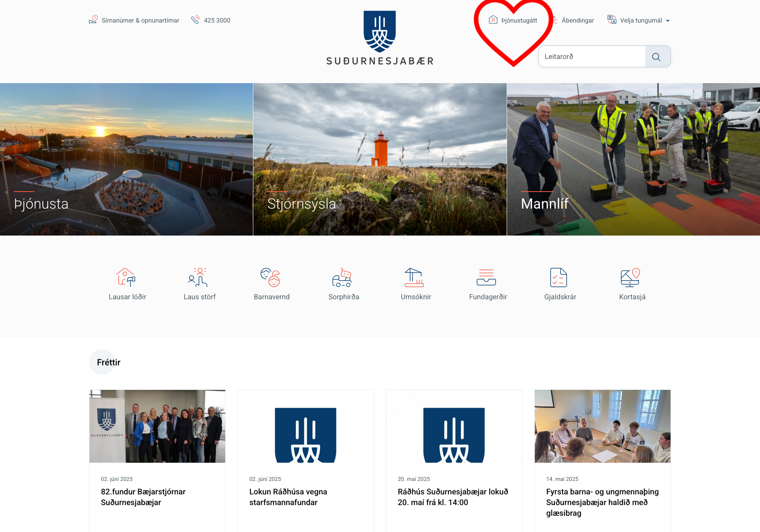Click the 20. maí 2025 date text

click(x=414, y=479)
